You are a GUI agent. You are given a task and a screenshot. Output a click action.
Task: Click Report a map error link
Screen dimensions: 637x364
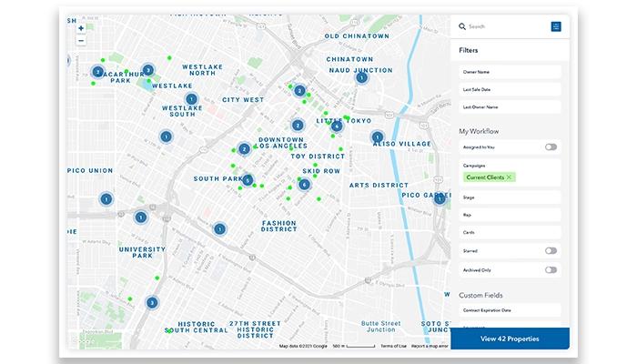click(x=430, y=346)
